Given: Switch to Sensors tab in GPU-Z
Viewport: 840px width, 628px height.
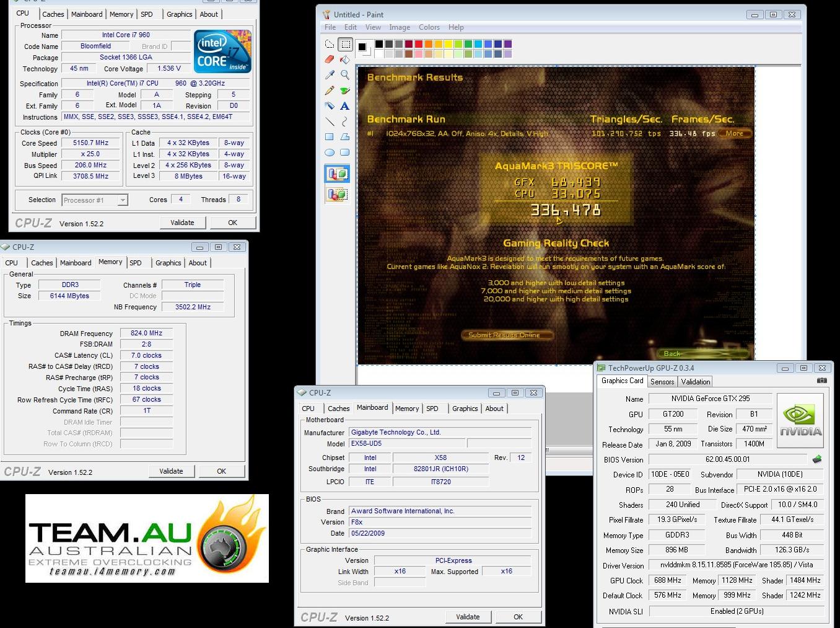Looking at the screenshot, I should tap(662, 382).
